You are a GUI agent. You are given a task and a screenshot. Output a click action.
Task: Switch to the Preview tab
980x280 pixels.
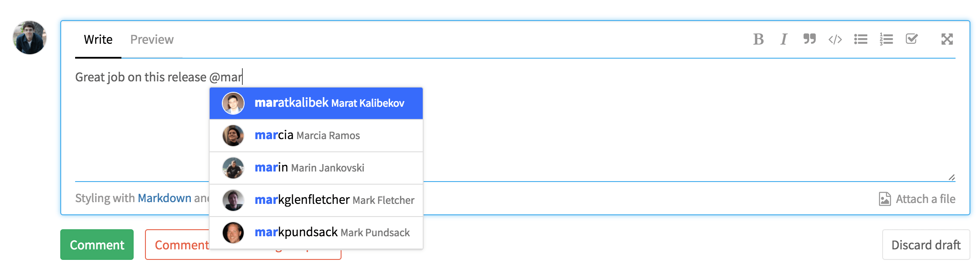[152, 40]
